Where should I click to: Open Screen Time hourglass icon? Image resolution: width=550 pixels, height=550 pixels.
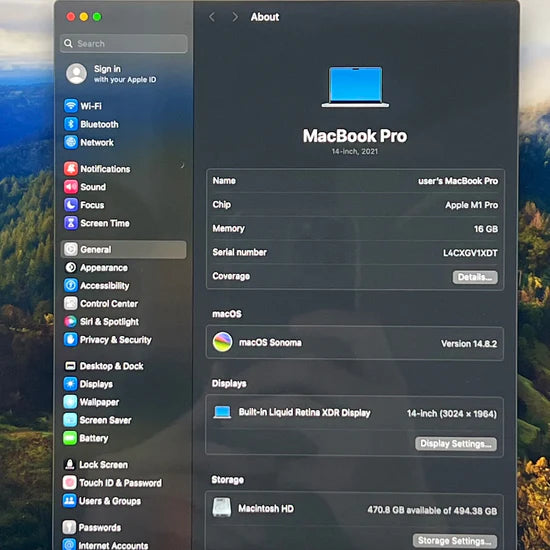pos(71,223)
